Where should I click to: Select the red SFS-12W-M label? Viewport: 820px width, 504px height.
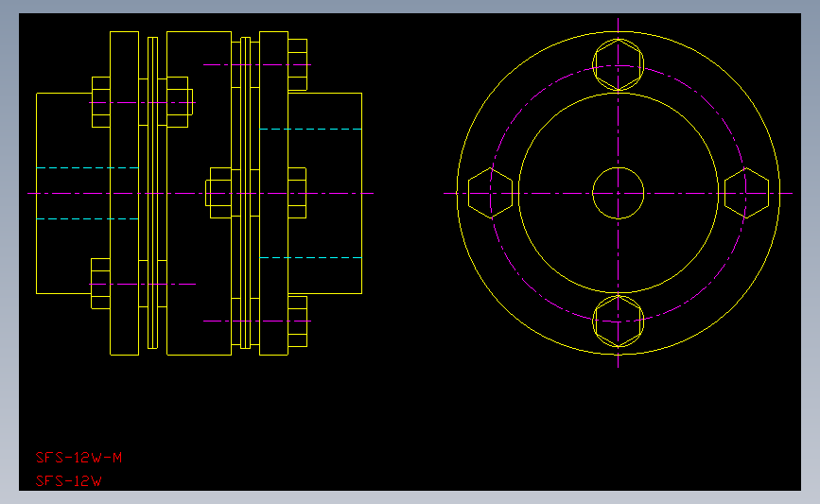(x=79, y=458)
